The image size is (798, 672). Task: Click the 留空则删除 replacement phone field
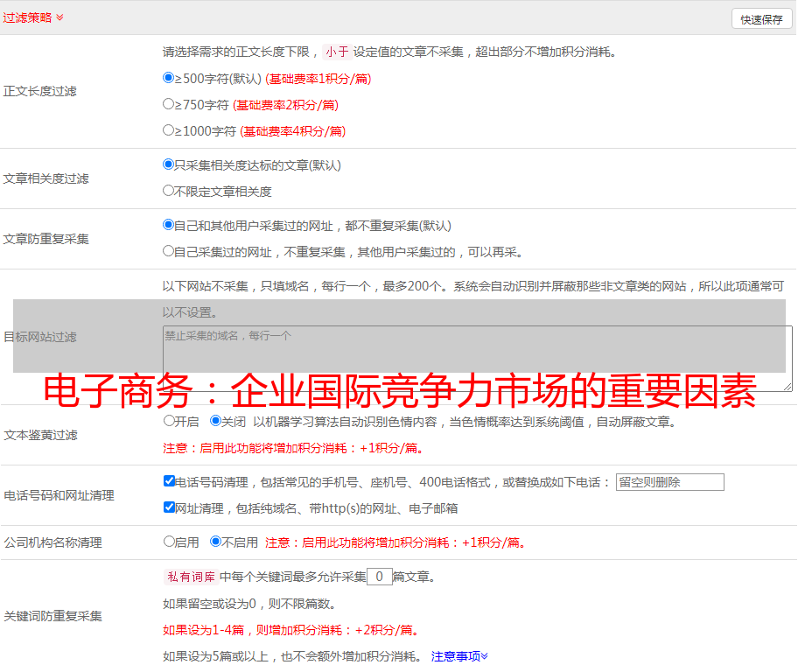coord(669,482)
